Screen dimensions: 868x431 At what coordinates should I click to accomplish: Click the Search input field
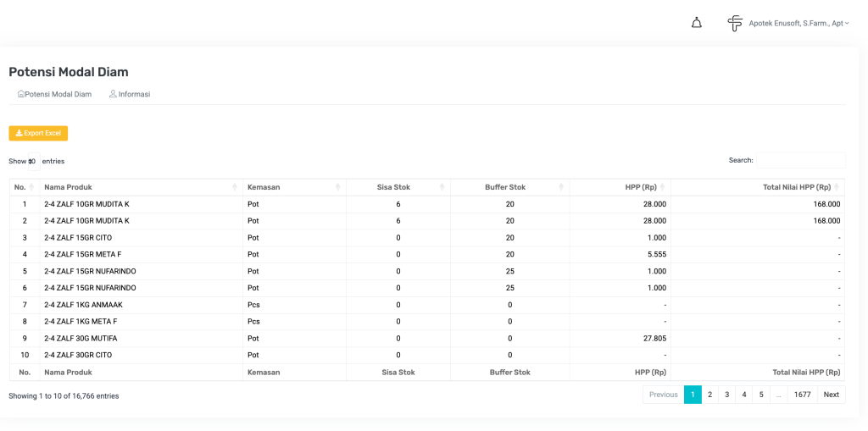click(800, 160)
